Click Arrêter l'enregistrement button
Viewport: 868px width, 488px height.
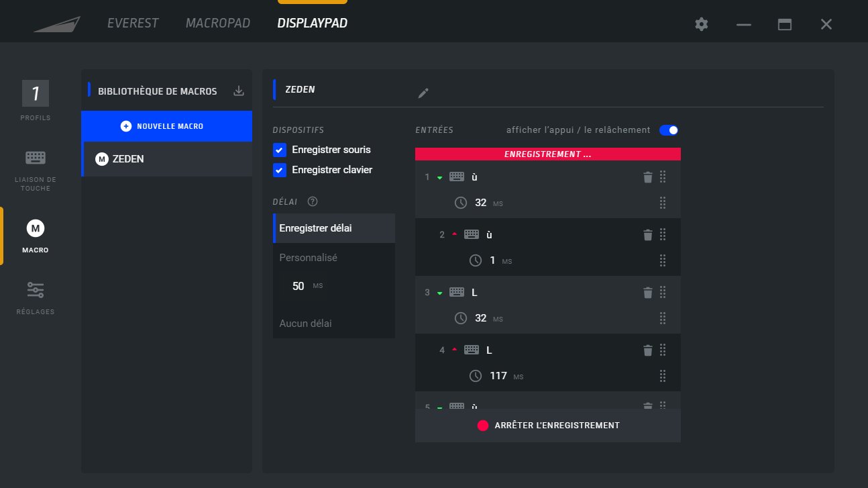[x=547, y=426]
